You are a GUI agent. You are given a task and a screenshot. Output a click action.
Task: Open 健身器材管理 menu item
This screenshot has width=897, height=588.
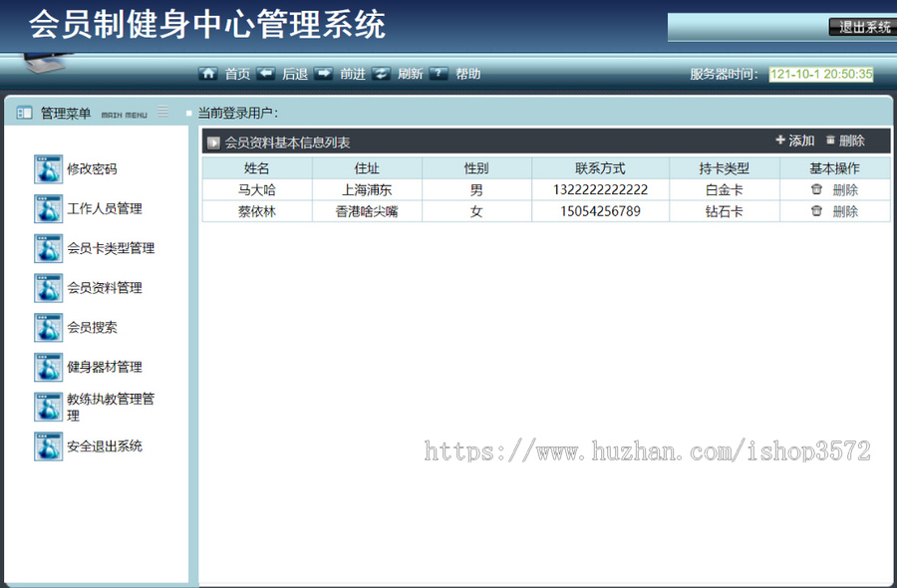[105, 367]
